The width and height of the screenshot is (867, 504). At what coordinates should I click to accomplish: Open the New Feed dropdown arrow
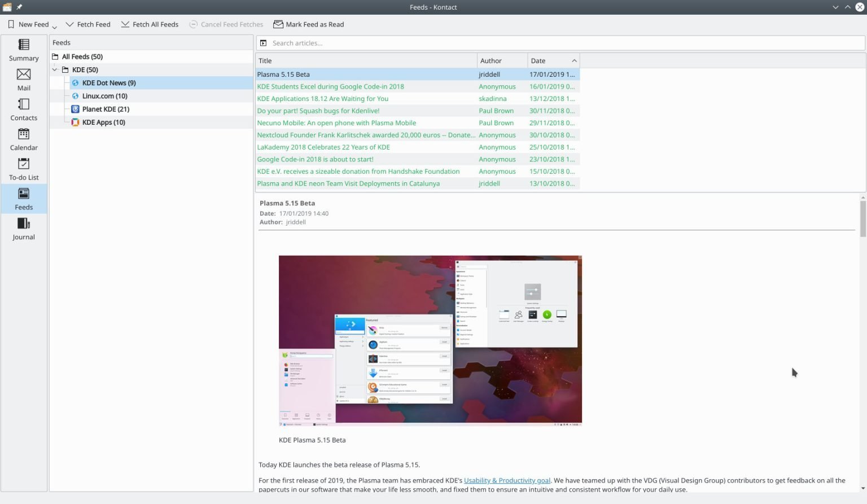54,25
